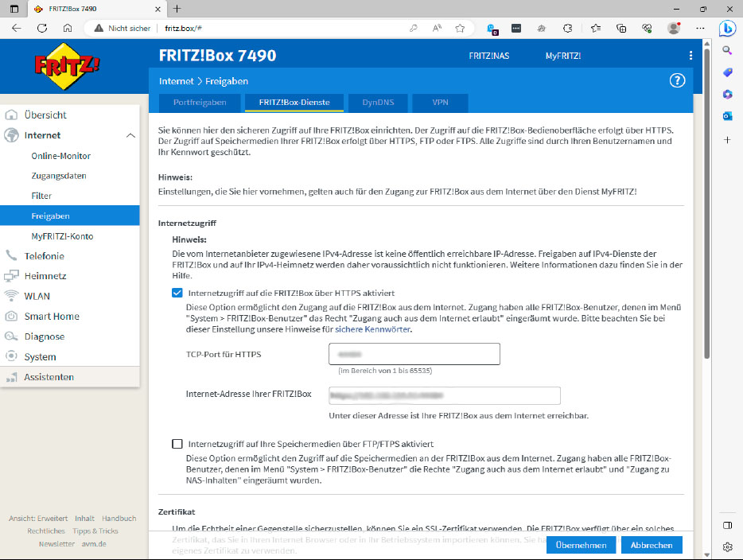Uncheck Internetzugriff über HTTPS aktiviert checkbox
Viewport: 743px width, 560px height.
(177, 293)
